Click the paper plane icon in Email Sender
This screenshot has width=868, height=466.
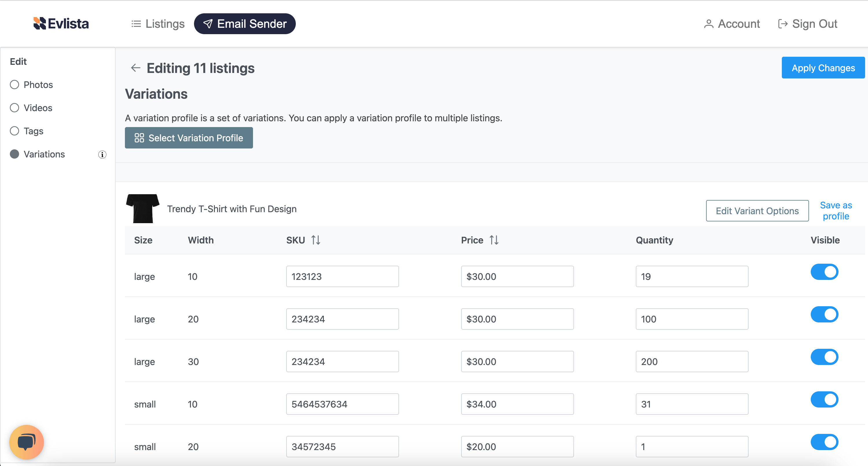208,24
